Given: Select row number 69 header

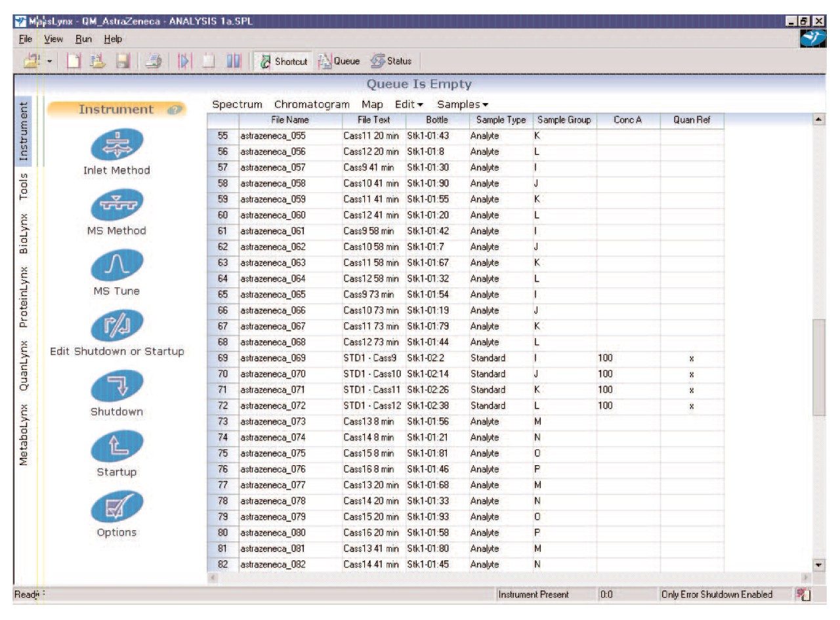Looking at the screenshot, I should point(222,358).
